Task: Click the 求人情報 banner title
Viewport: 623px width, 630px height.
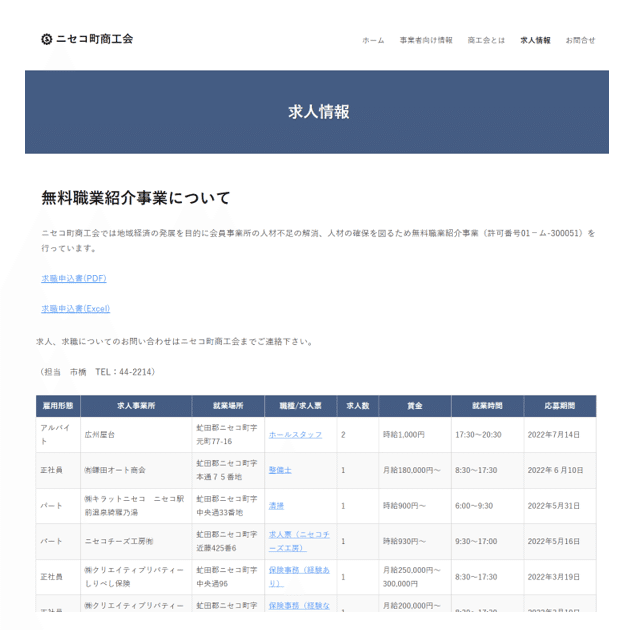Action: click(319, 112)
